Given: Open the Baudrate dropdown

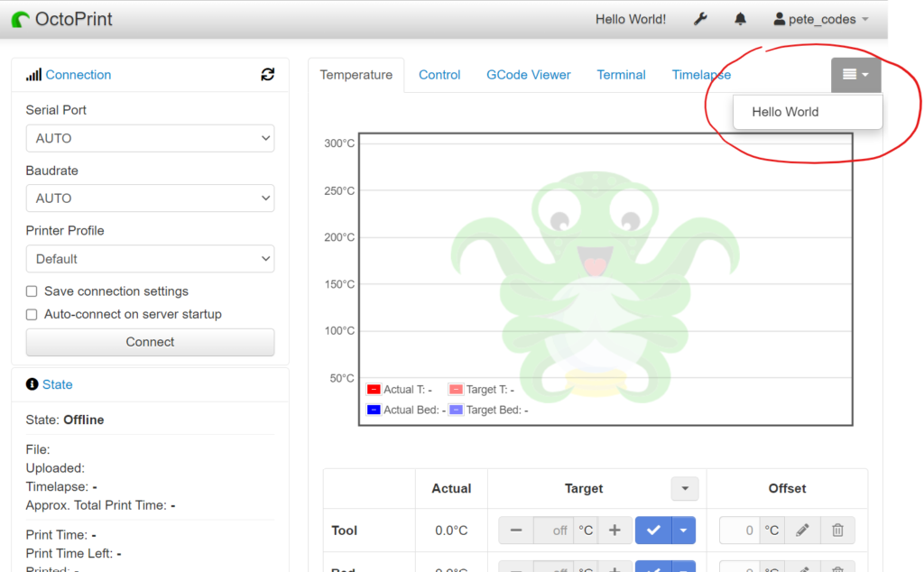Looking at the screenshot, I should 150,198.
